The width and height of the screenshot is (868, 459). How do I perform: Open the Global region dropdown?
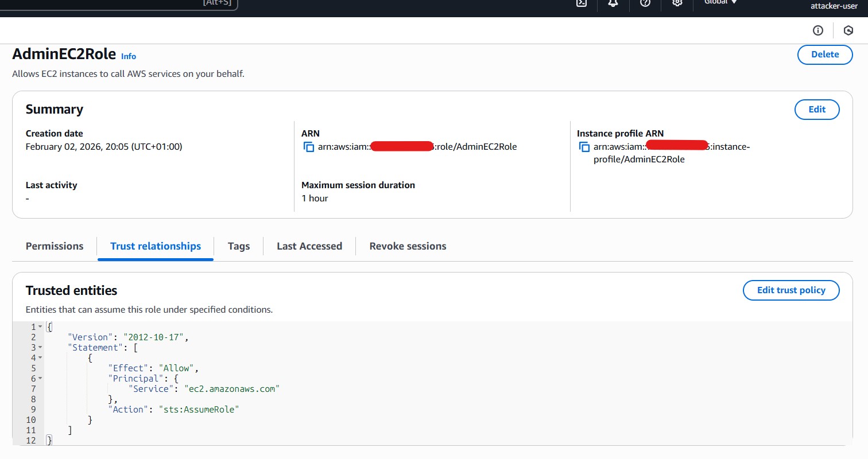click(x=719, y=2)
